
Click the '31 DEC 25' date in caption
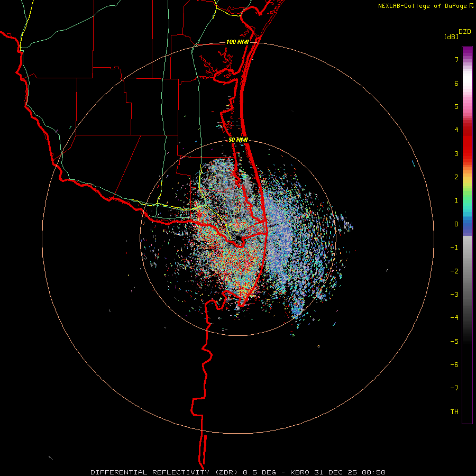335,472
